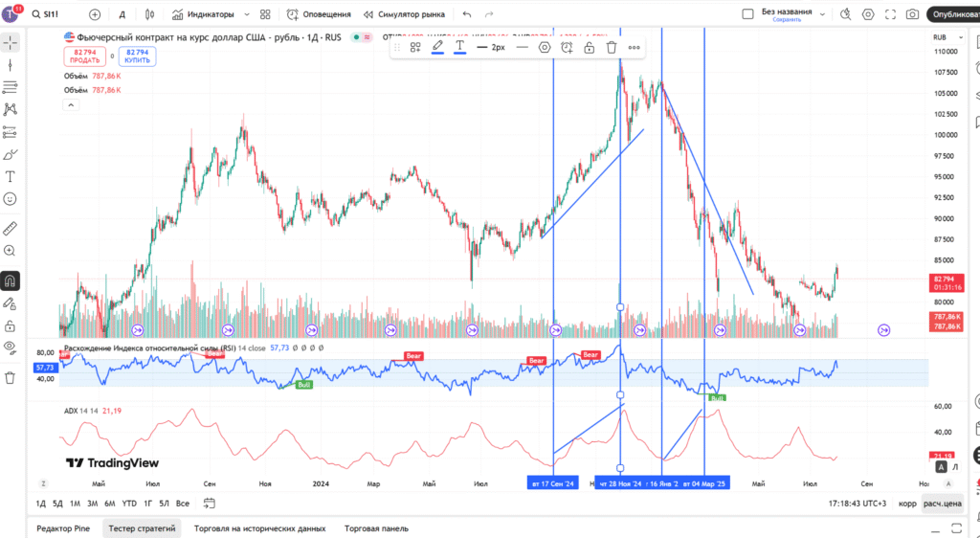Open the Торговая панель tab

tap(376, 528)
